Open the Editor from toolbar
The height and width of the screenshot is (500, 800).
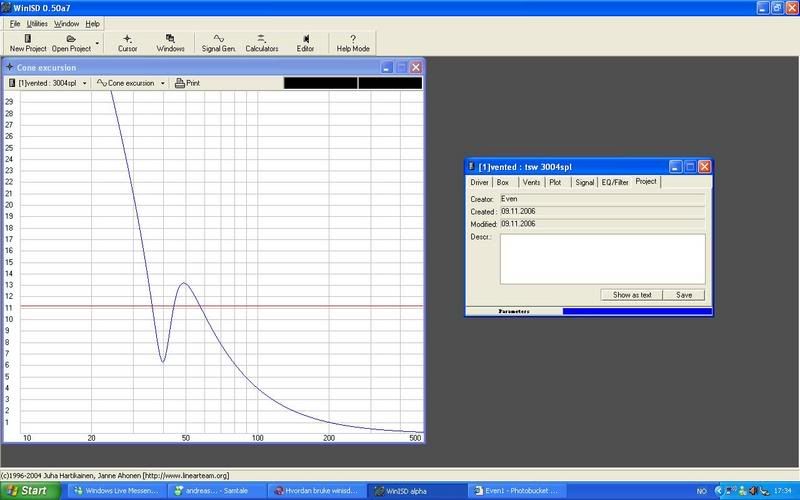tap(305, 42)
